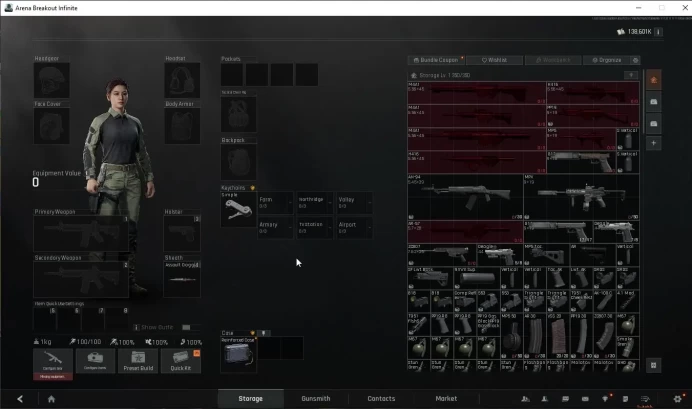
Task: Open the Body Armor equipment slot
Action: tap(182, 126)
